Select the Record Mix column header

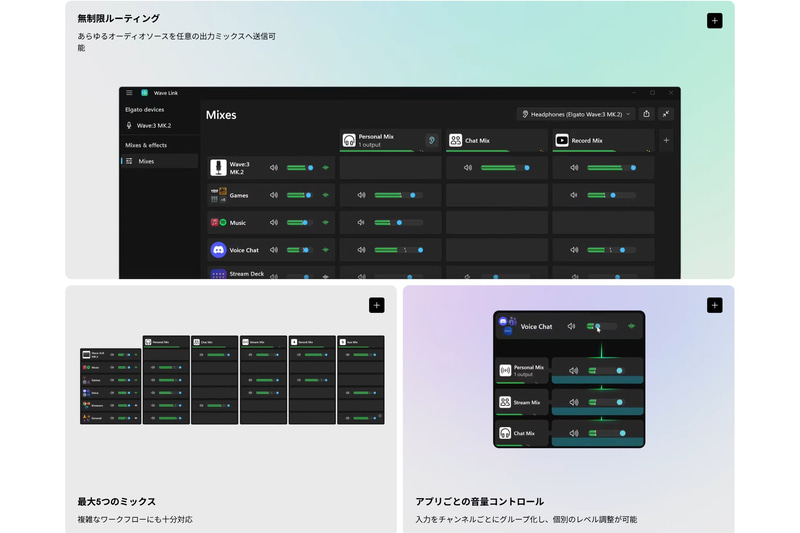click(603, 140)
